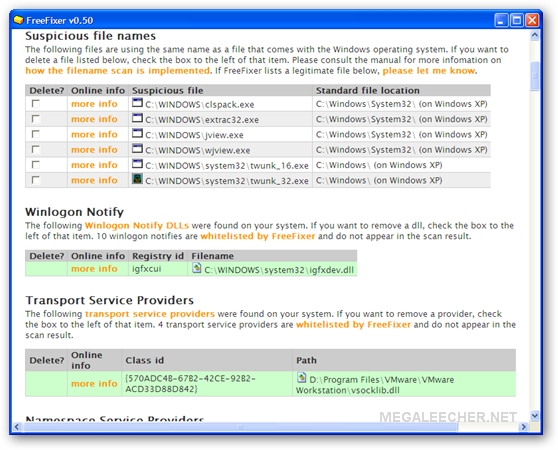Check the delete box for extrac32.exe

36,119
